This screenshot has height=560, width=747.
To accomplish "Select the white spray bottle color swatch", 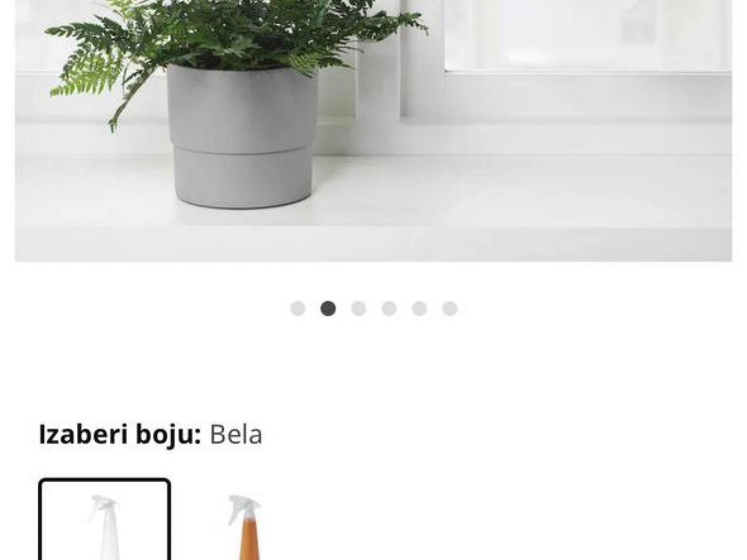I will pyautogui.click(x=105, y=519).
